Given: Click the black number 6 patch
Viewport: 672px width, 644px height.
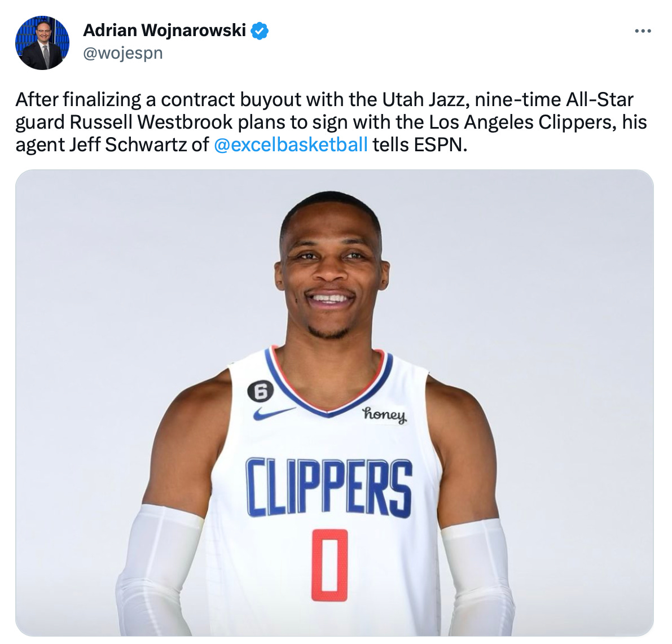Looking at the screenshot, I should coord(260,392).
